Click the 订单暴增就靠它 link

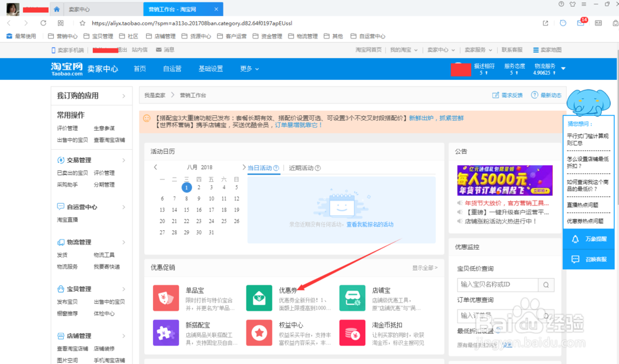coord(298,125)
